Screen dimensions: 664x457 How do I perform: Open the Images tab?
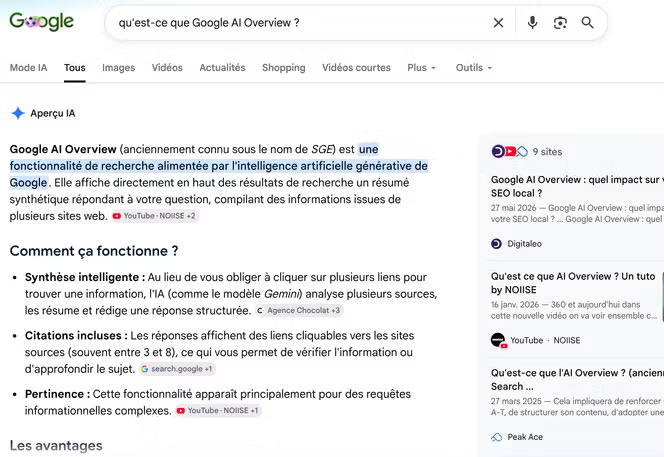pos(119,68)
